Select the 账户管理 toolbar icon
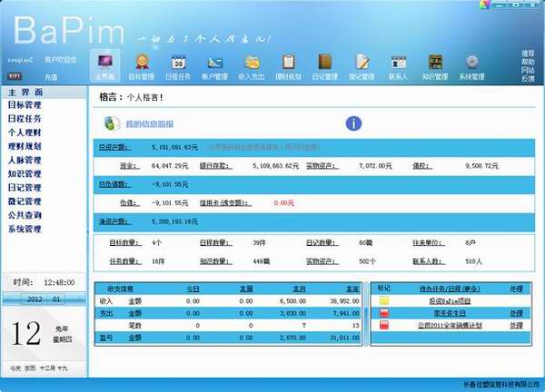The width and height of the screenshot is (545, 392). point(215,64)
